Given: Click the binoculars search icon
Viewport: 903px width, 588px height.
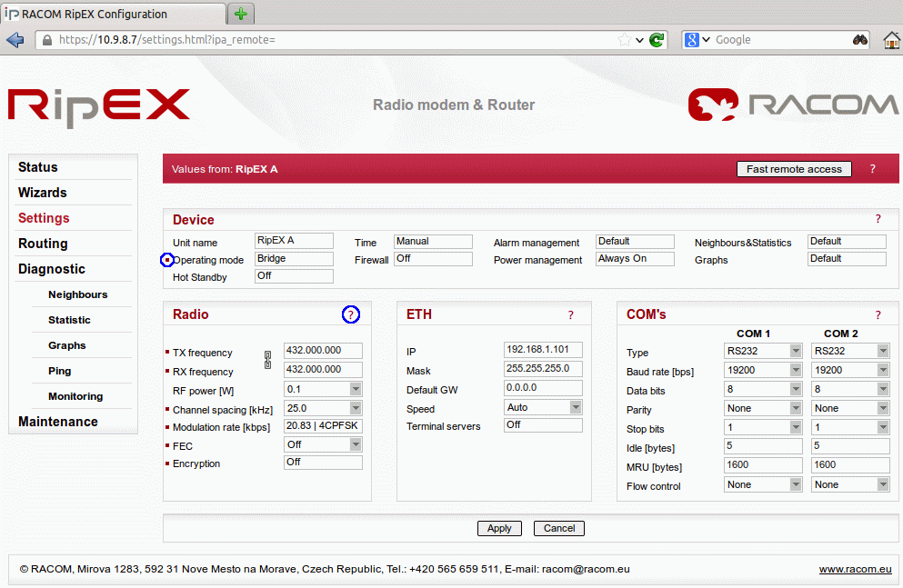Looking at the screenshot, I should tap(860, 40).
